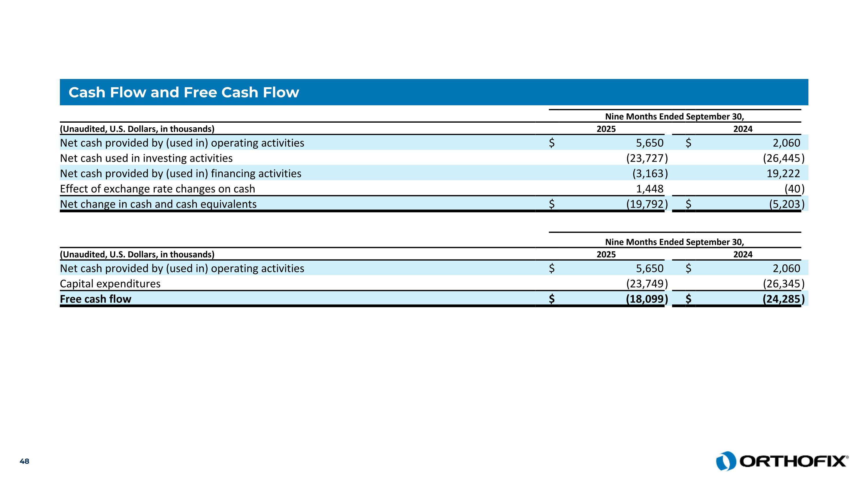Select Capital expenditures row label

[x=110, y=283]
